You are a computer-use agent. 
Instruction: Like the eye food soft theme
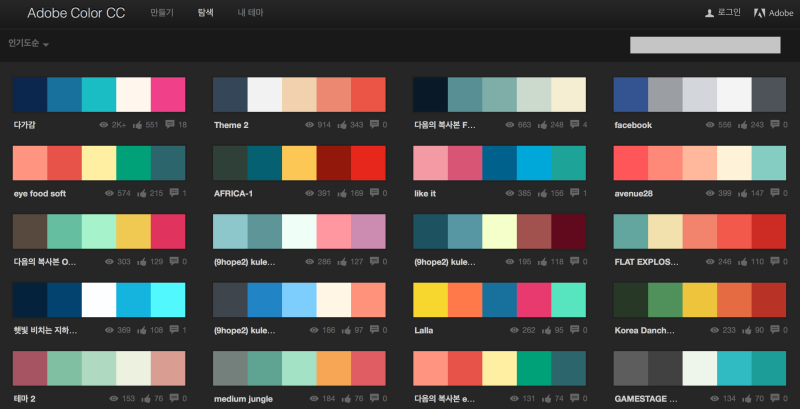(141, 193)
